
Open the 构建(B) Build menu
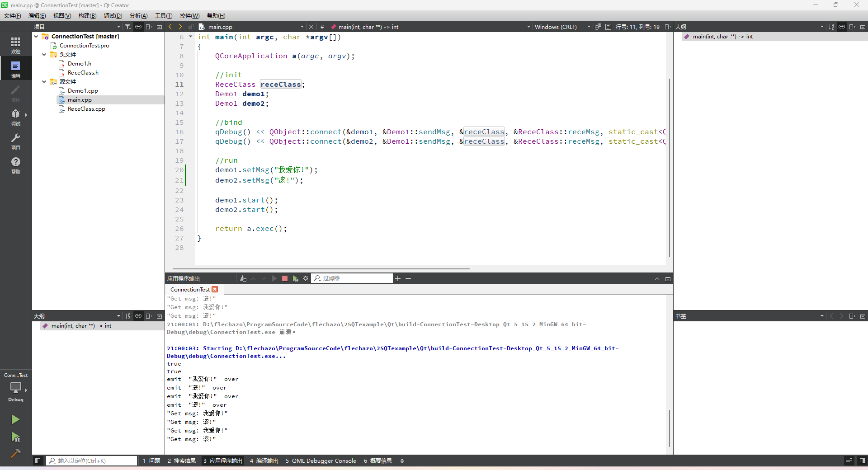pyautogui.click(x=87, y=16)
